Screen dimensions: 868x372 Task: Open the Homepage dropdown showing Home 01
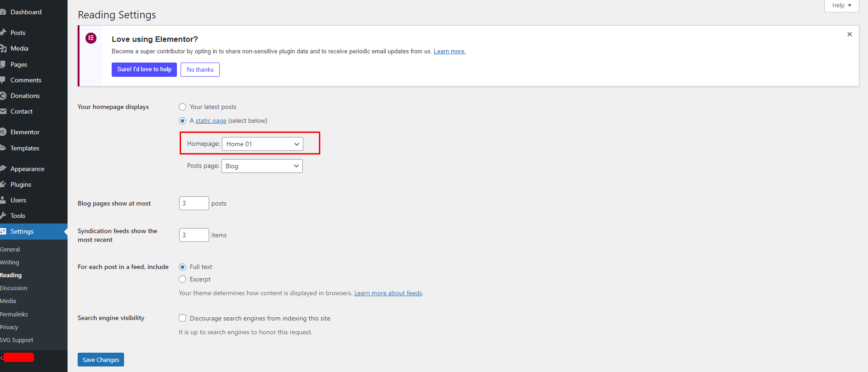[262, 144]
